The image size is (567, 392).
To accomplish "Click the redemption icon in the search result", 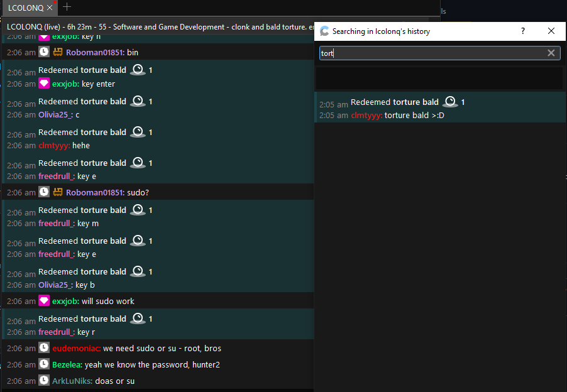I will [449, 101].
